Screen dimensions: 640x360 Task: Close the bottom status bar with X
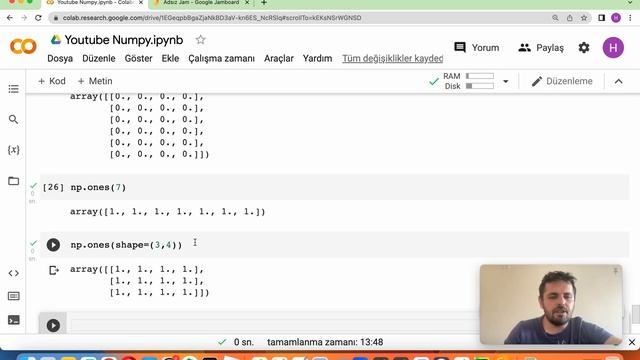point(632,342)
